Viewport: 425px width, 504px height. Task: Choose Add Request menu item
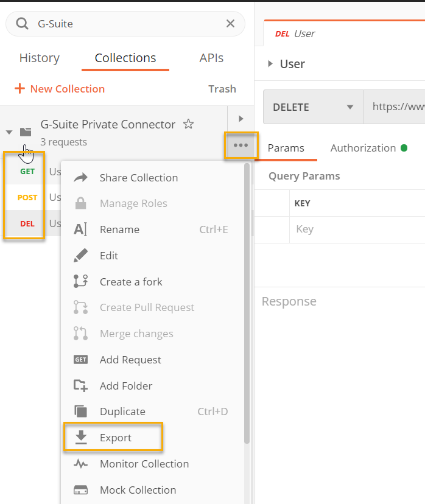(152, 360)
